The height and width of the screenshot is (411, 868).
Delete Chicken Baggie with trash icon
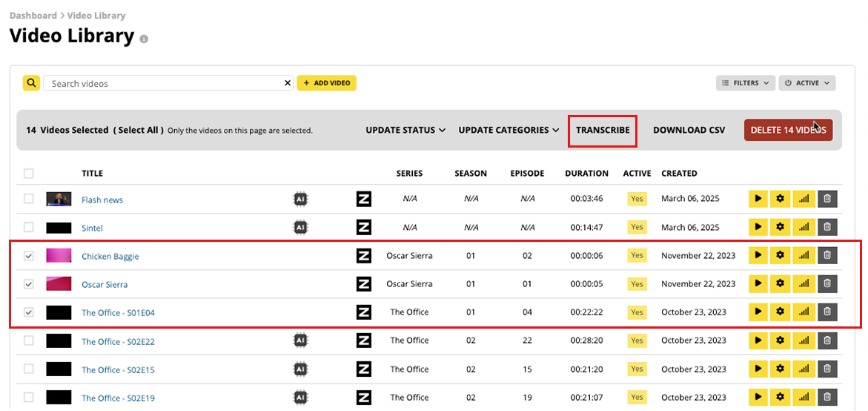tap(827, 255)
